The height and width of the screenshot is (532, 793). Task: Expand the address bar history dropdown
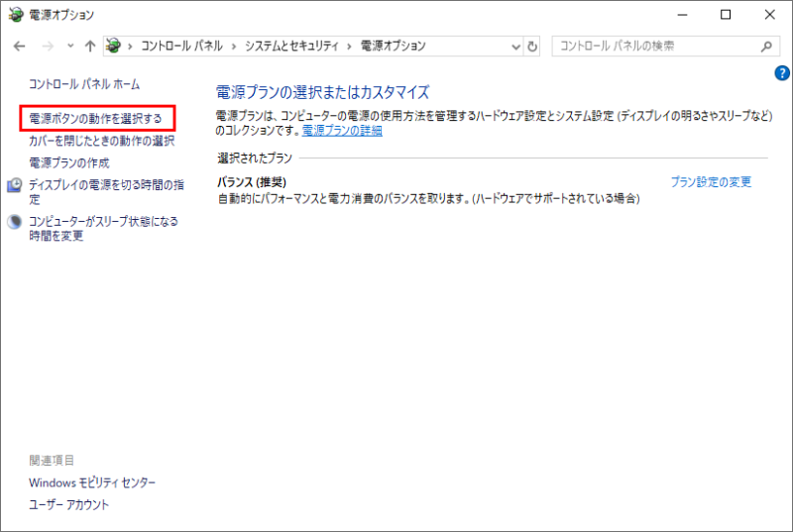[x=514, y=47]
